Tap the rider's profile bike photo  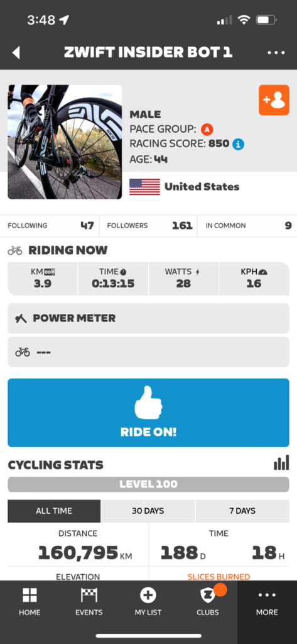[x=65, y=142]
